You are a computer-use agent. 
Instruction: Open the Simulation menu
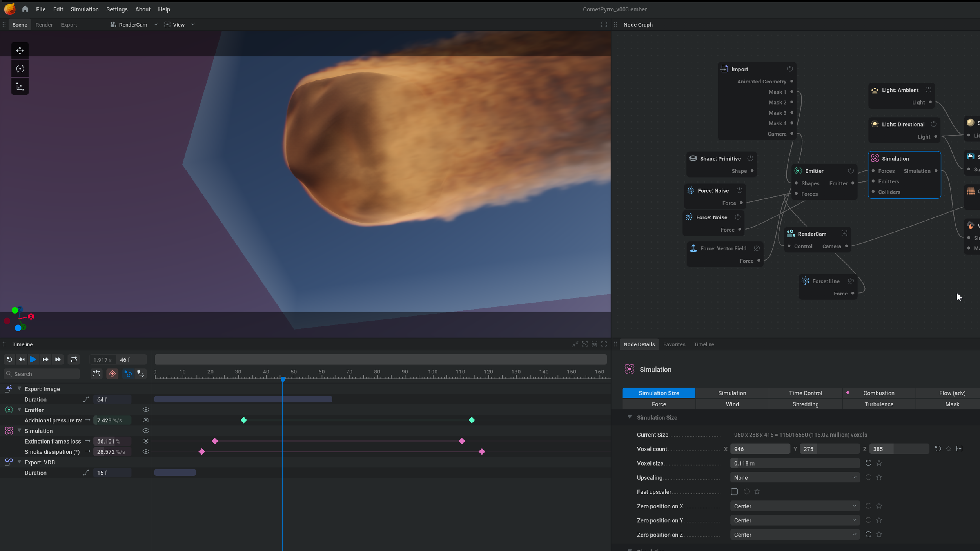coord(85,9)
